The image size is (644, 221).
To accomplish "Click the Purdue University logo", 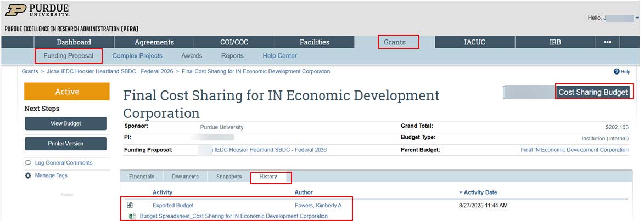I will [37, 10].
